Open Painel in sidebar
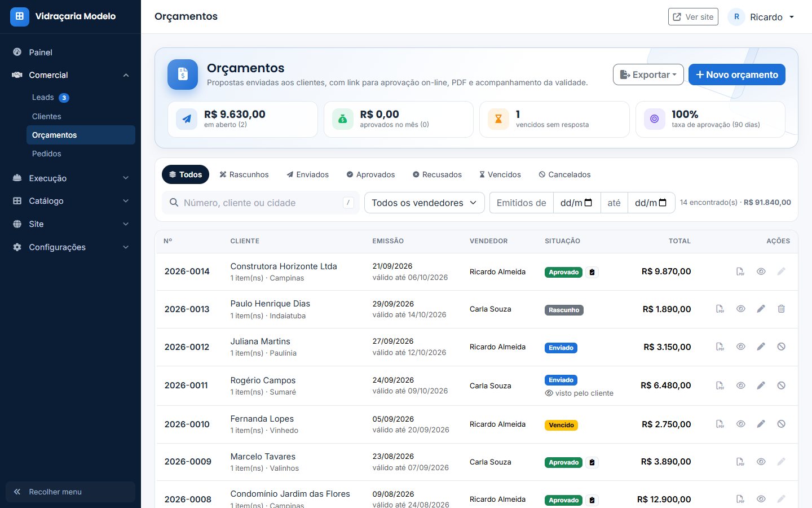Viewport: 812px width, 508px height. pyautogui.click(x=70, y=52)
